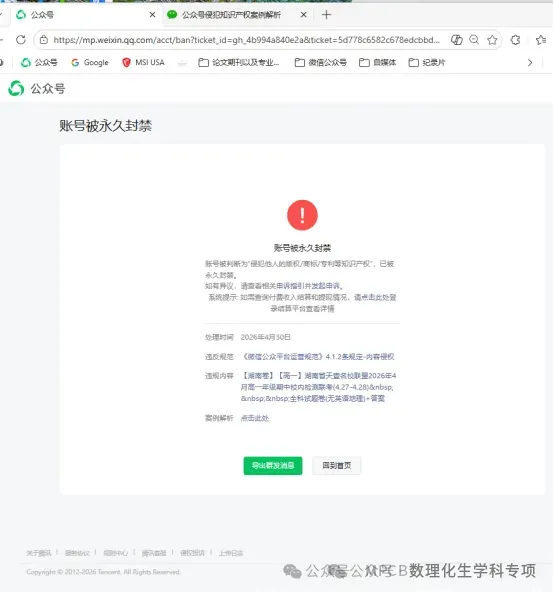Click 点击此处 next to 案例解析

(255, 418)
